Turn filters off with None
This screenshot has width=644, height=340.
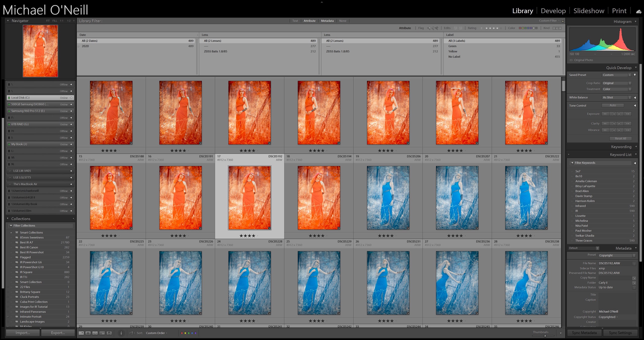pos(343,21)
